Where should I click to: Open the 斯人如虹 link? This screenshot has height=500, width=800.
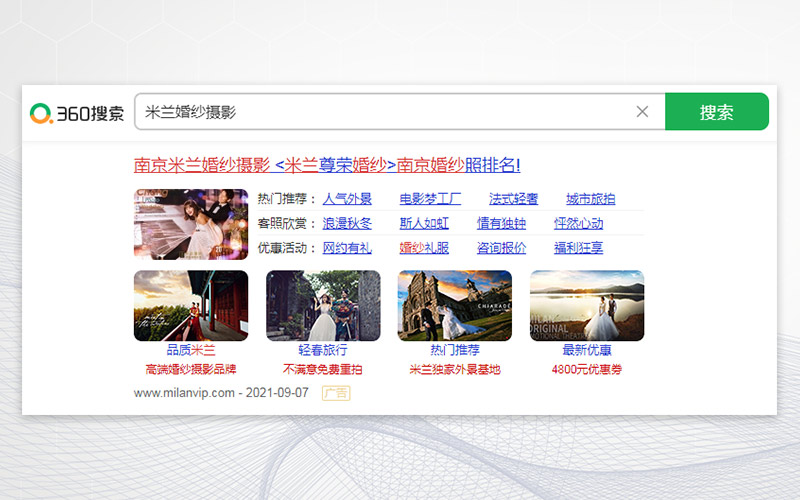tap(424, 223)
